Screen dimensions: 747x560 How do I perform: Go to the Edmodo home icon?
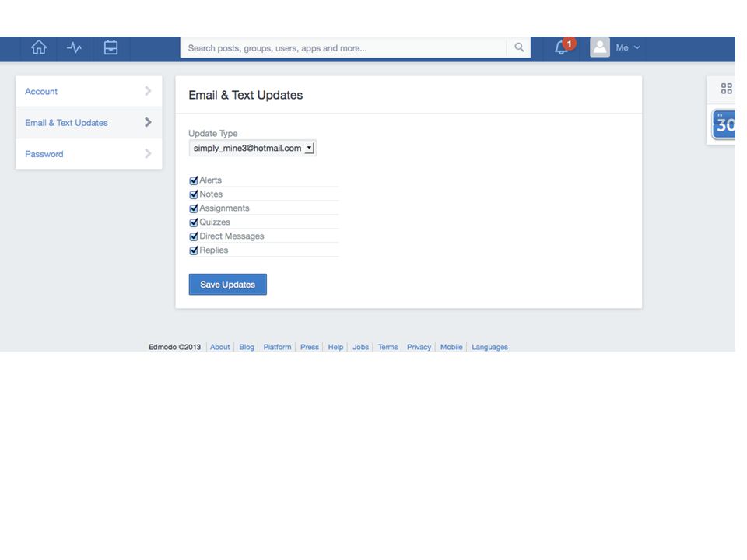[x=39, y=47]
